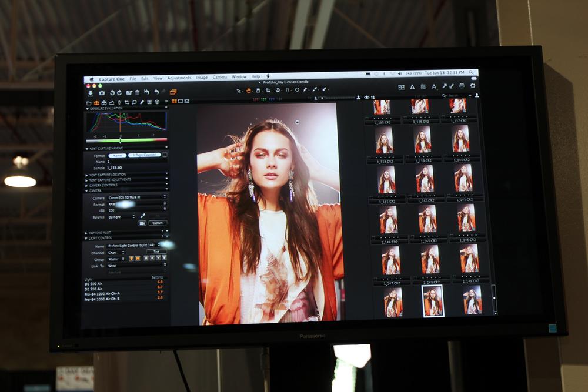Click the white balance eyedropper picker
This screenshot has width=588, height=392.
142,216
